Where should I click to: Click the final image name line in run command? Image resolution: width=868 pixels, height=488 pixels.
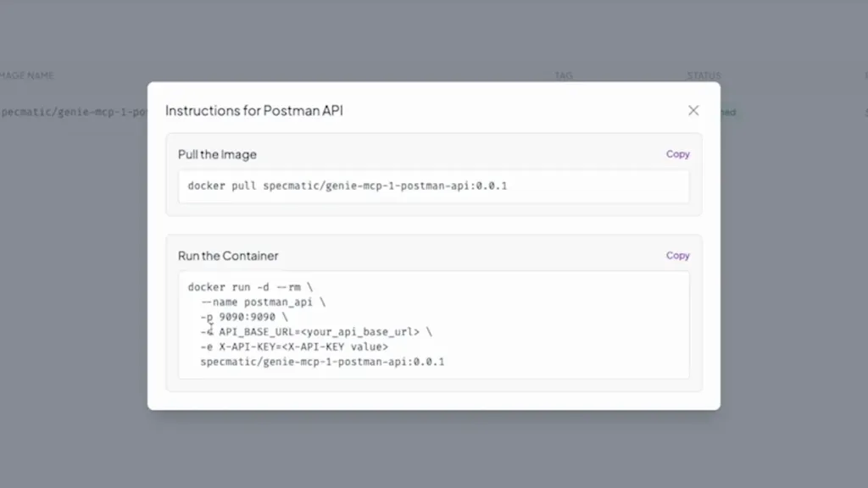coord(322,362)
